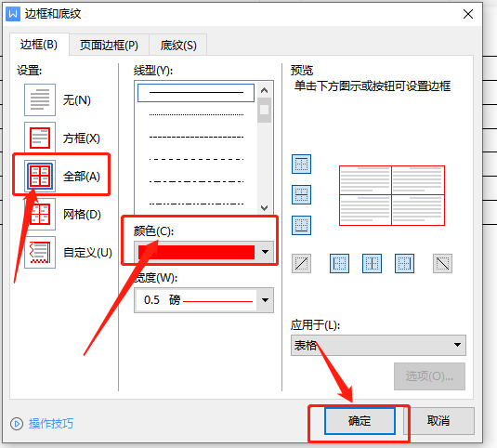This screenshot has width=497, height=448.
Task: Select the fine dotted line style
Action: click(196, 114)
